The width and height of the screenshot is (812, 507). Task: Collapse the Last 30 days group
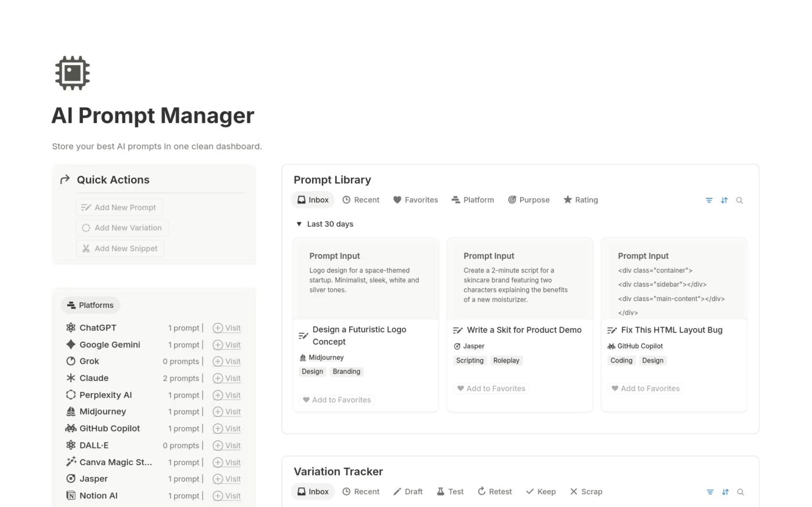coord(299,224)
